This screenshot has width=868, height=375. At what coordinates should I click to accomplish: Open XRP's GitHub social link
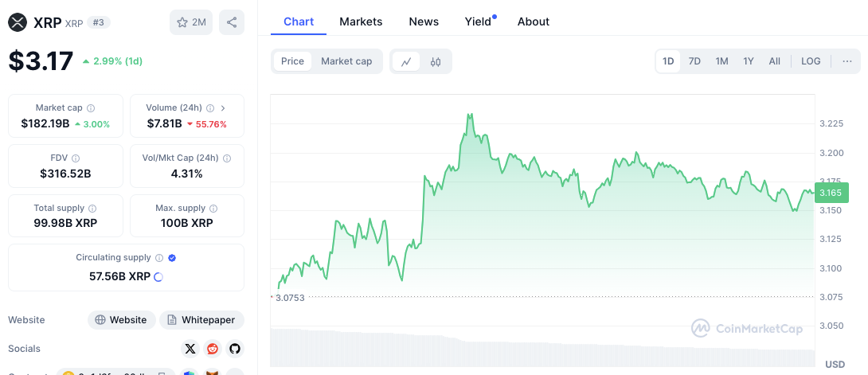pyautogui.click(x=235, y=349)
